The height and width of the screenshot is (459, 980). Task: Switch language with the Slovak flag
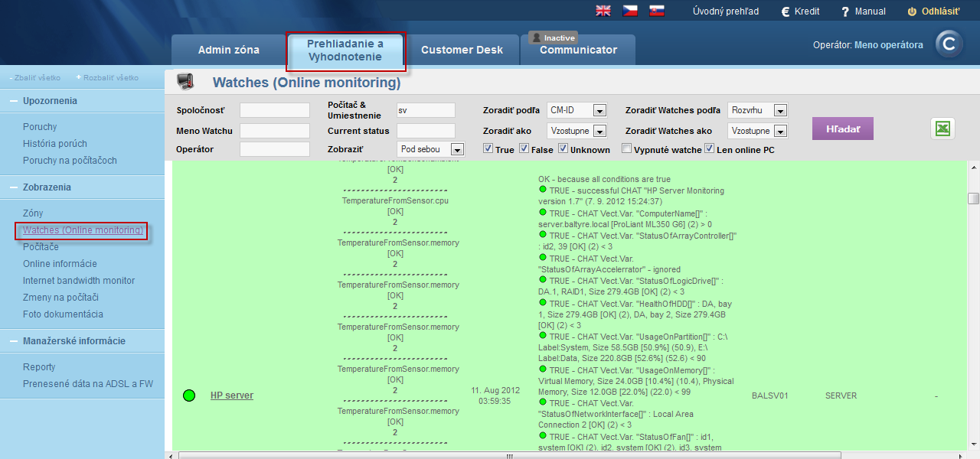pyautogui.click(x=656, y=11)
